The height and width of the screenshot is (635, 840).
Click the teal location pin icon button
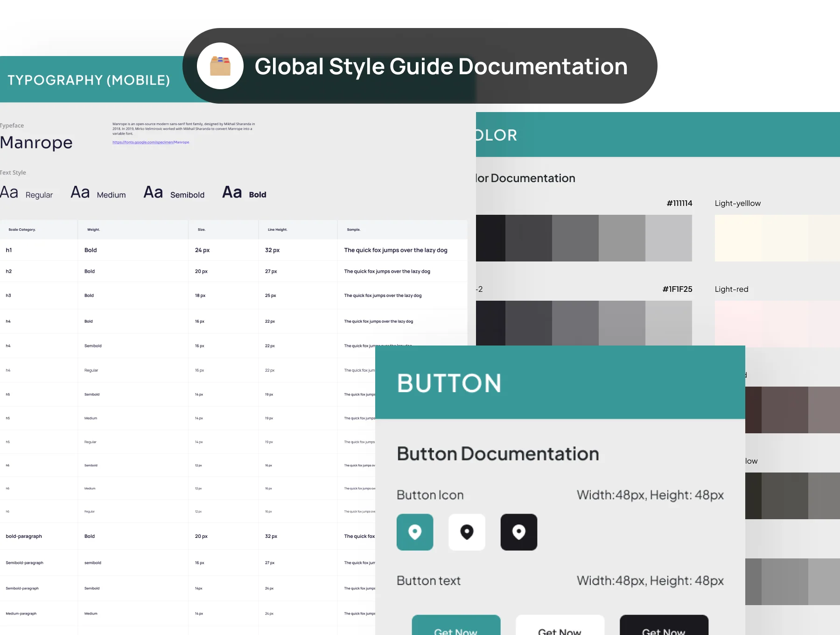pos(415,532)
